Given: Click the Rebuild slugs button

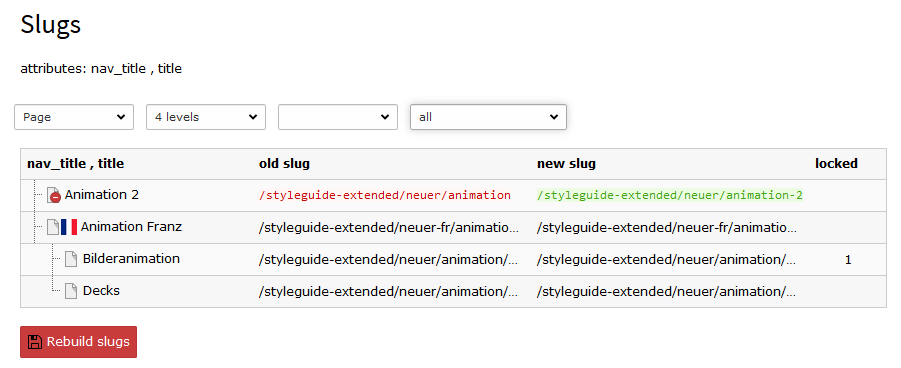Looking at the screenshot, I should point(79,342).
